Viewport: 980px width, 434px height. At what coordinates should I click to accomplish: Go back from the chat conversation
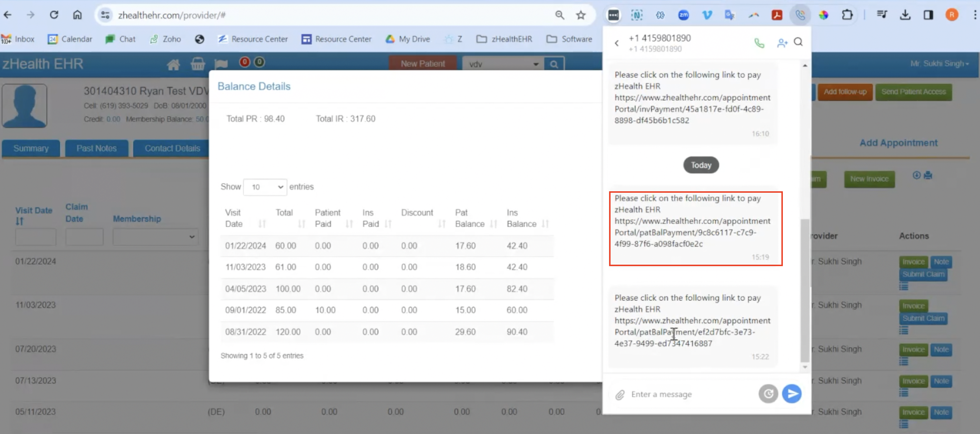coord(617,43)
